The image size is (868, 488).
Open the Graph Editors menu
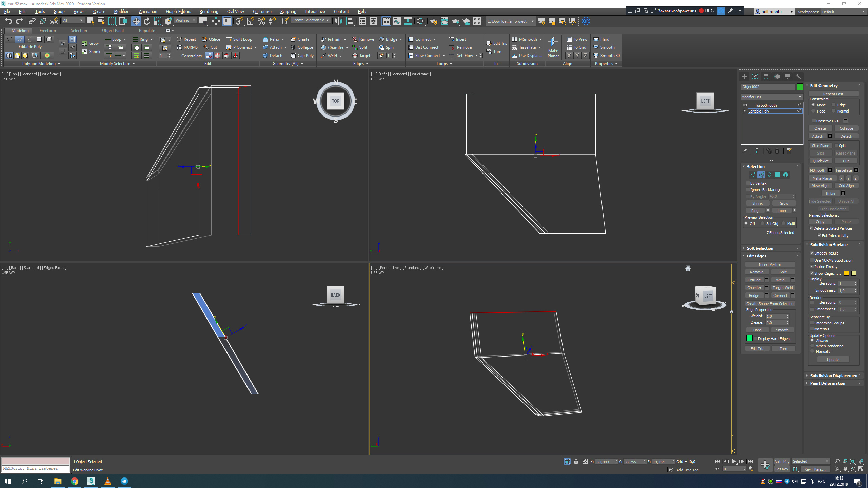[x=178, y=11]
